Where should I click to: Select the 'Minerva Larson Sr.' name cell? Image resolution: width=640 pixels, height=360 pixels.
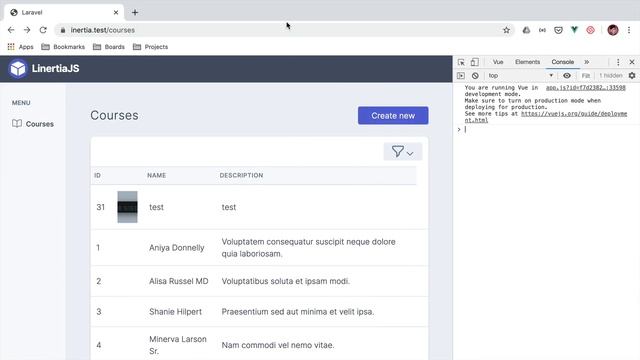click(x=178, y=345)
